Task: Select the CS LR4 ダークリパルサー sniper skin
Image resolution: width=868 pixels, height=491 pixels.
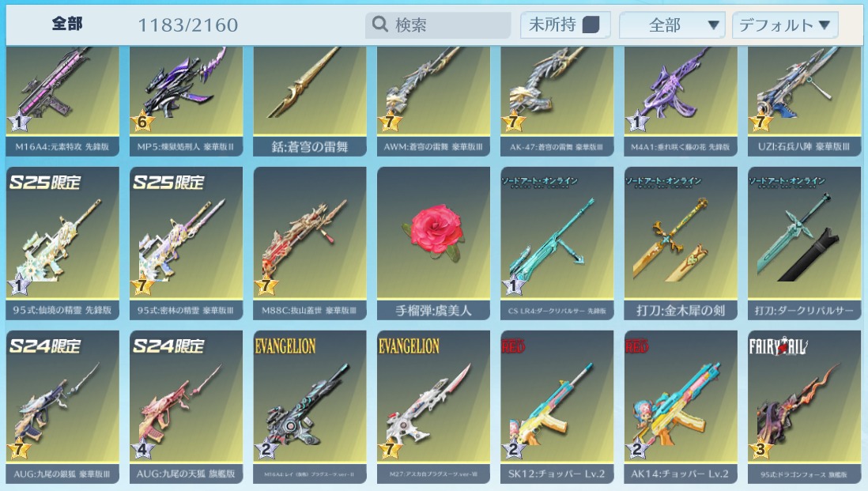Action: click(557, 243)
